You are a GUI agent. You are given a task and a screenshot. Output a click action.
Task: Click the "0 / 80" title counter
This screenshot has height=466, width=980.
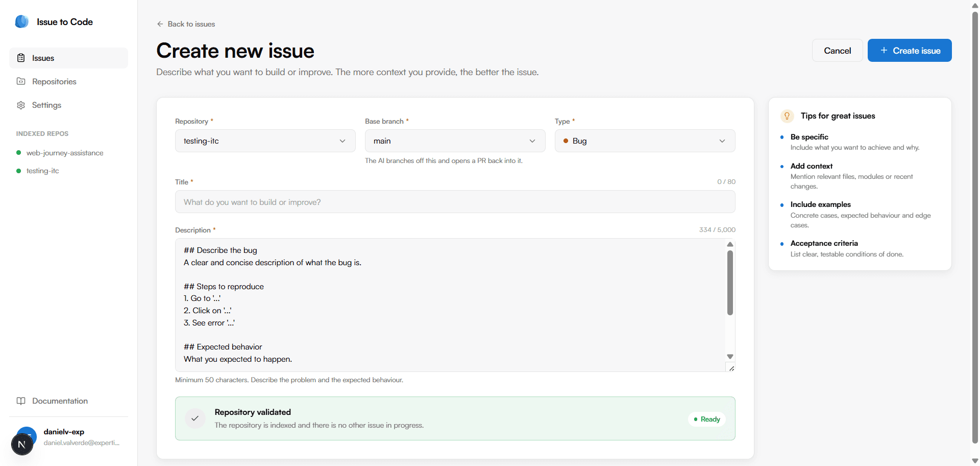coord(726,182)
